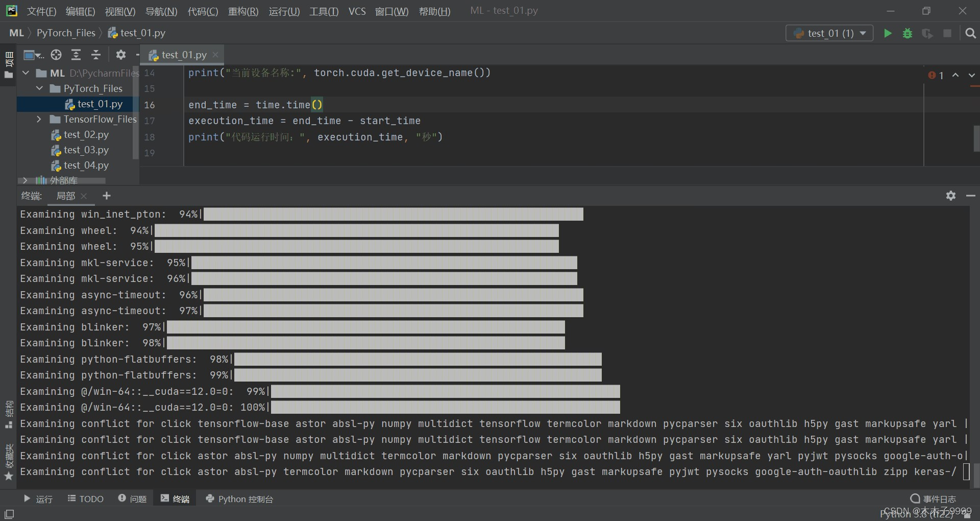Click the editor vertical scrollbar thumb
This screenshot has width=980, height=521.
coord(976,138)
